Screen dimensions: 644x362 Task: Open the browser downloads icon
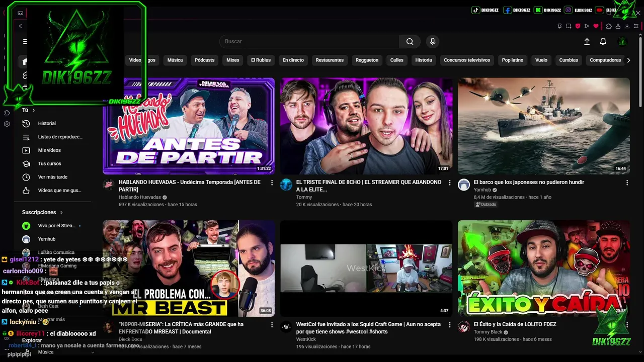click(x=627, y=26)
